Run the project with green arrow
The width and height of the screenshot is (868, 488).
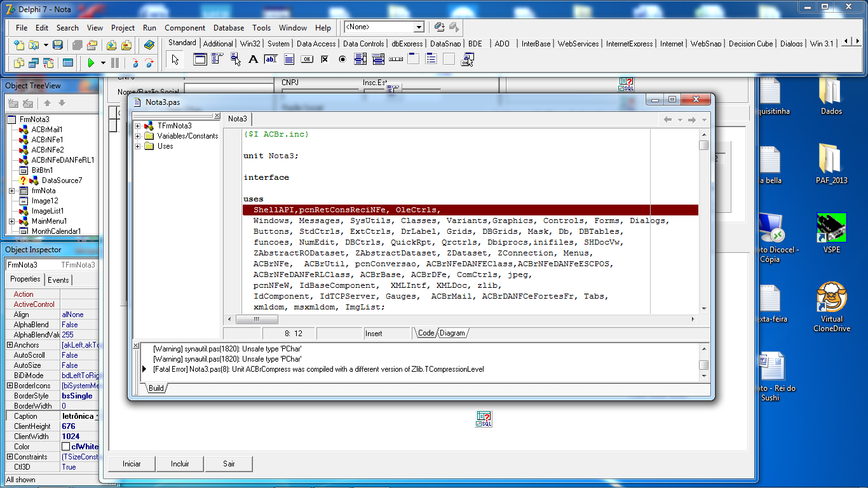pyautogui.click(x=92, y=63)
